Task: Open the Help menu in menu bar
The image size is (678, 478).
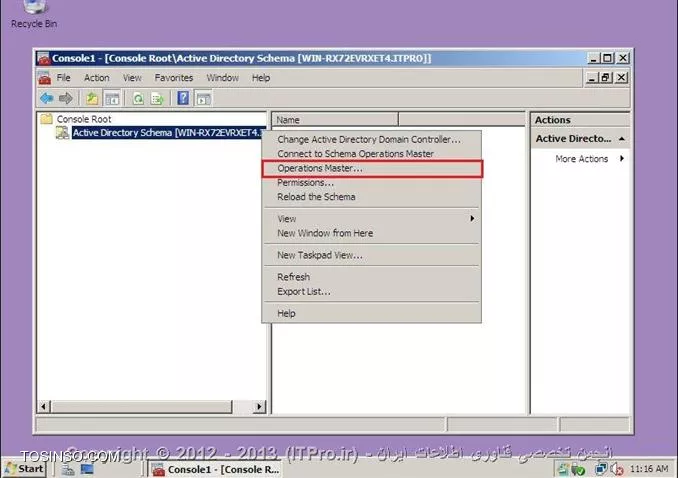Action: point(261,78)
